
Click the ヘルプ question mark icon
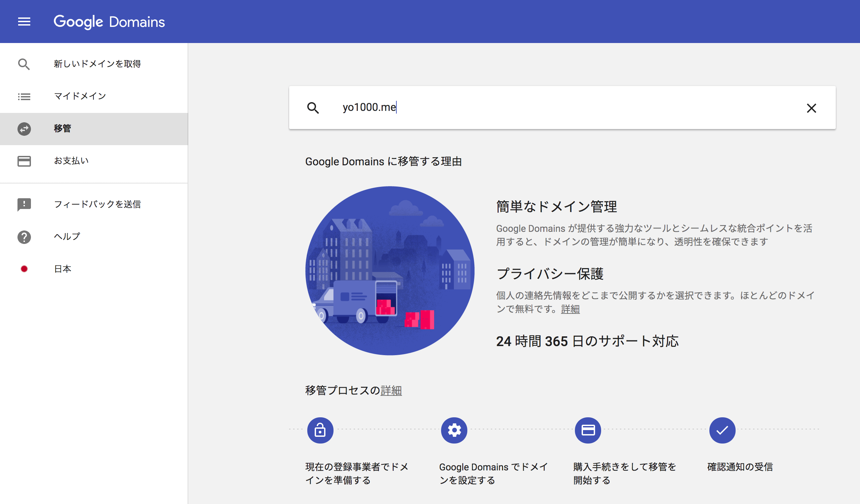(24, 237)
